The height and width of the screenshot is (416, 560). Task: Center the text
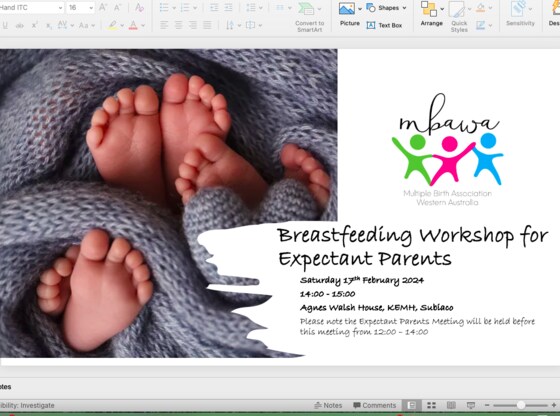[x=178, y=25]
